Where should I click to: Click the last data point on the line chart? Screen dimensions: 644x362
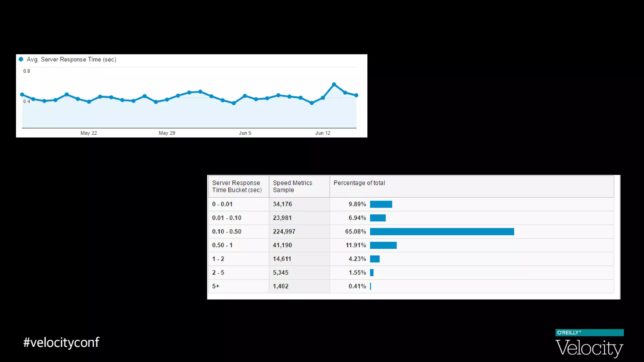click(x=356, y=95)
